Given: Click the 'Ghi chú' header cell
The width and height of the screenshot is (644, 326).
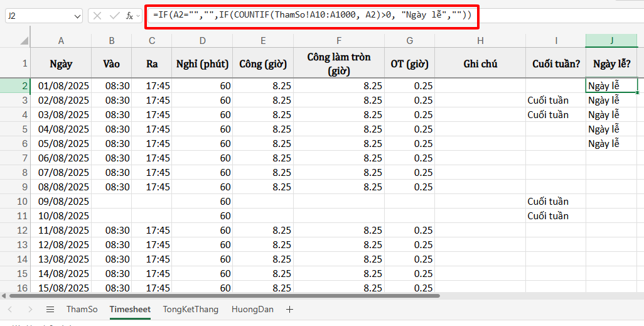Looking at the screenshot, I should [x=480, y=63].
